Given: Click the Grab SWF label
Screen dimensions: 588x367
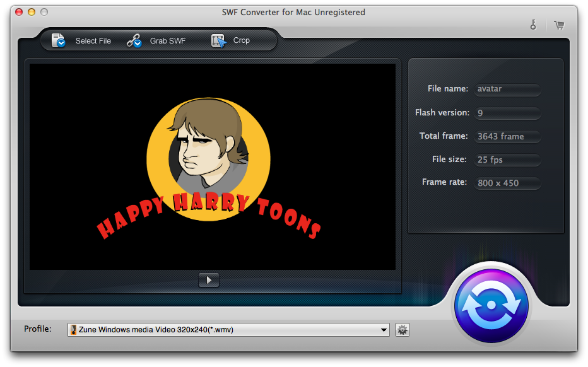Looking at the screenshot, I should 168,41.
